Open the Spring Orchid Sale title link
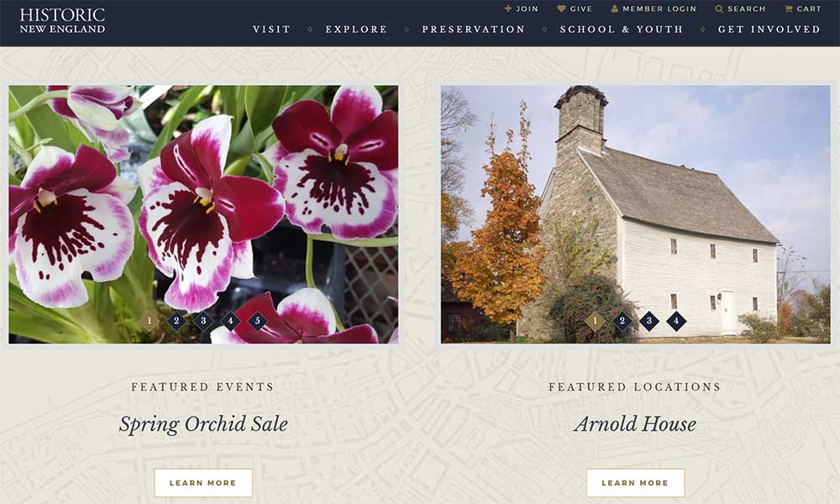840x504 pixels. tap(203, 424)
